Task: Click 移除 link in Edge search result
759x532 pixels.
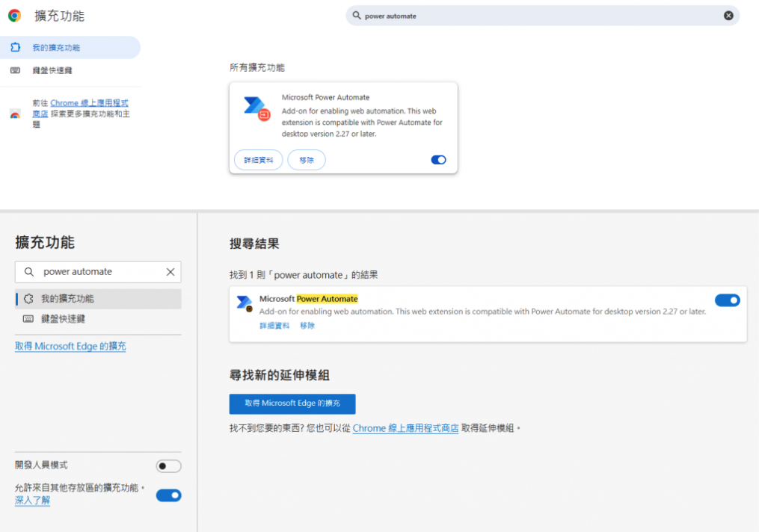Action: coord(307,326)
